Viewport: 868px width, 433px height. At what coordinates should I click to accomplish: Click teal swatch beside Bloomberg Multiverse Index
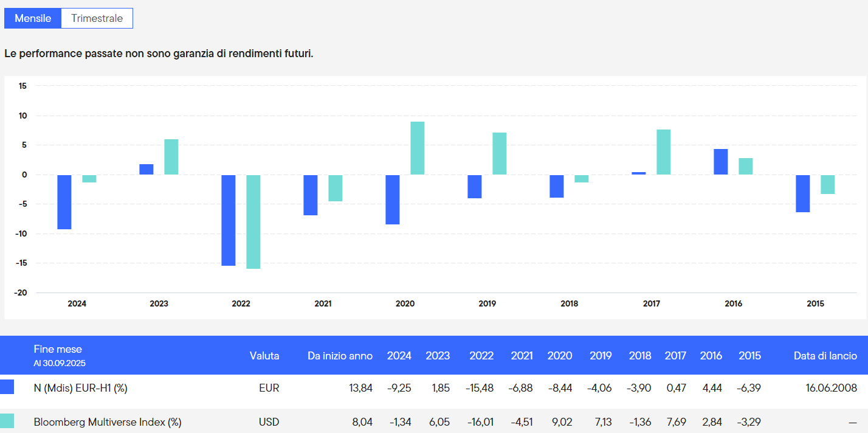pos(7,421)
